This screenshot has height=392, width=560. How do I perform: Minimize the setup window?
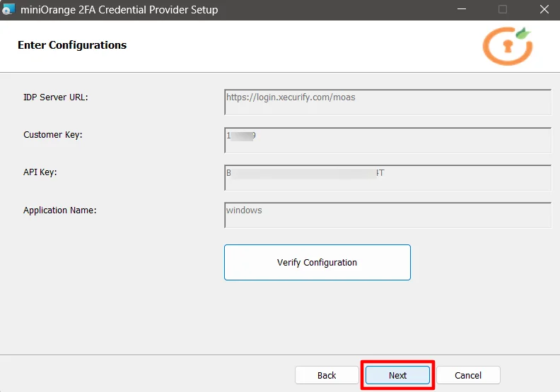click(462, 9)
